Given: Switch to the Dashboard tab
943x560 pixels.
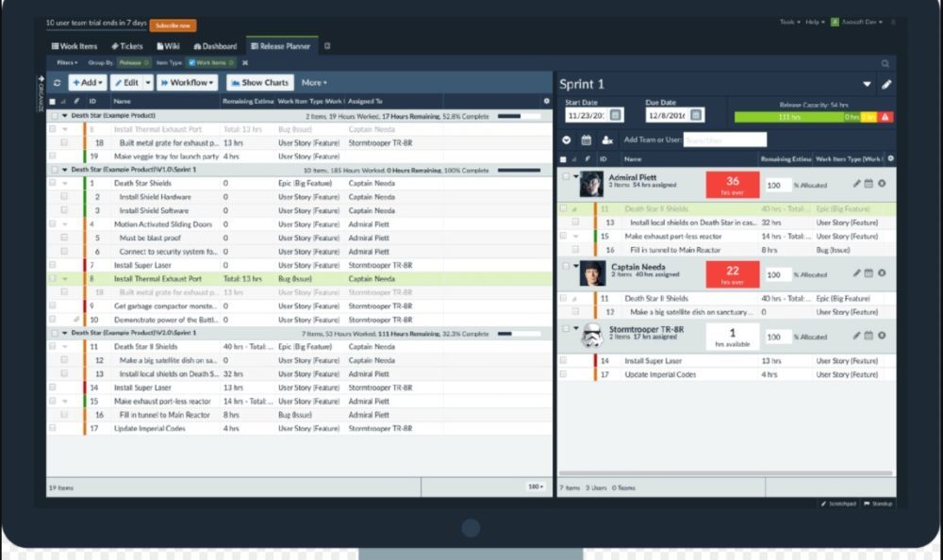Looking at the screenshot, I should (x=215, y=46).
